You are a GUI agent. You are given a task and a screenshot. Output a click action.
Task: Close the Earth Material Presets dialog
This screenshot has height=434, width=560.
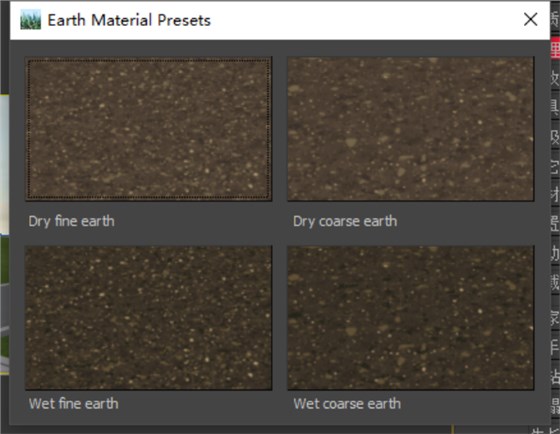[x=531, y=19]
